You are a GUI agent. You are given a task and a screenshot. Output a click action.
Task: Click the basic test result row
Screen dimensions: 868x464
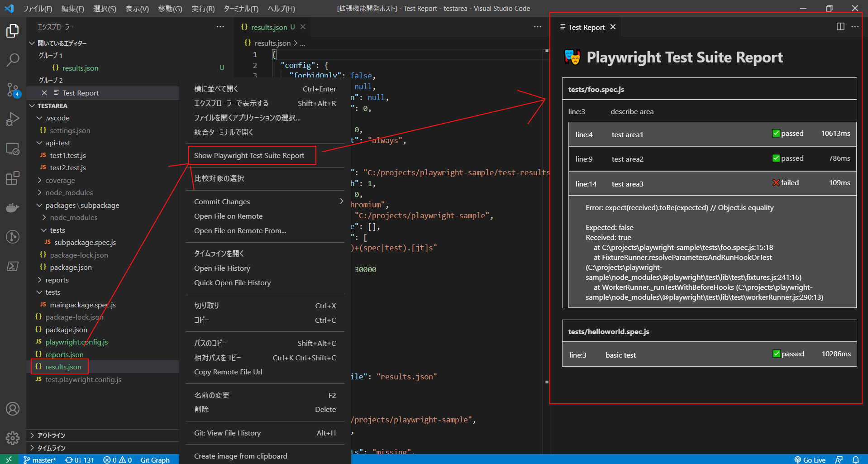(709, 354)
